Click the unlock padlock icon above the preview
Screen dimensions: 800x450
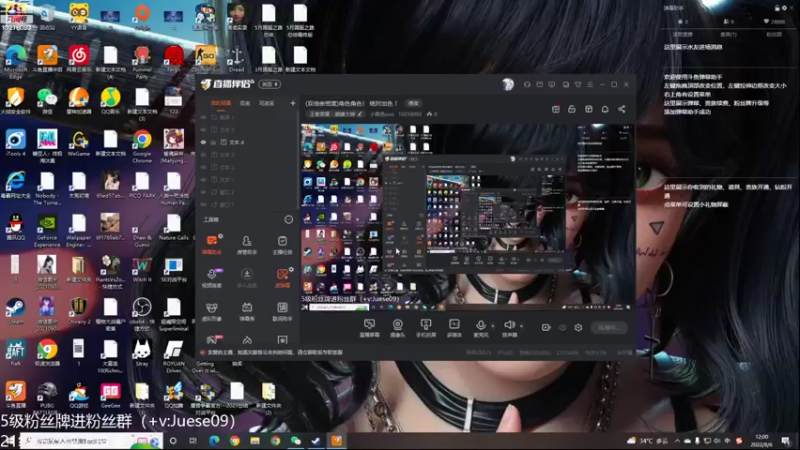point(572,109)
